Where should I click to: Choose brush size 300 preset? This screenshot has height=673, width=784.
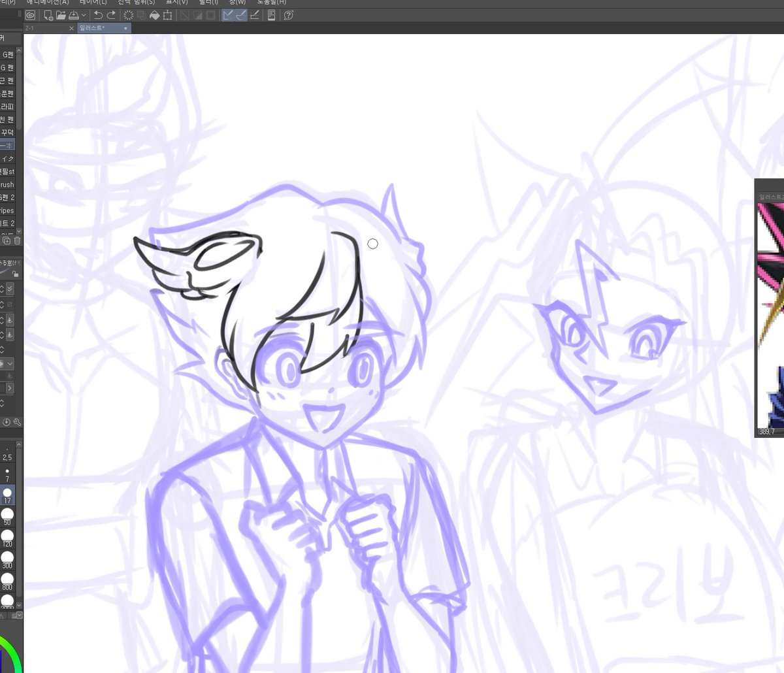coord(7,561)
